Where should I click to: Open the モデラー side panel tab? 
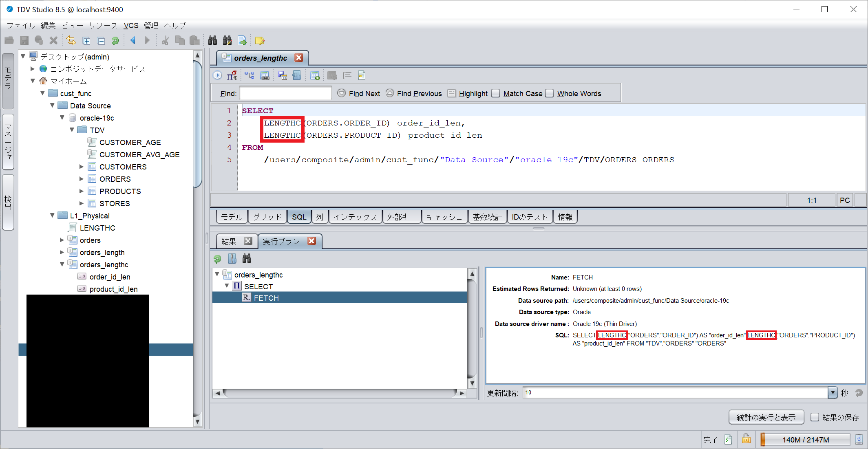coord(8,81)
